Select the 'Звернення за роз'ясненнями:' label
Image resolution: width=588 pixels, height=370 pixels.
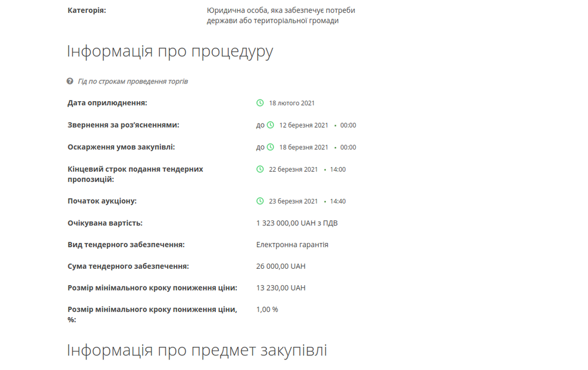[123, 125]
